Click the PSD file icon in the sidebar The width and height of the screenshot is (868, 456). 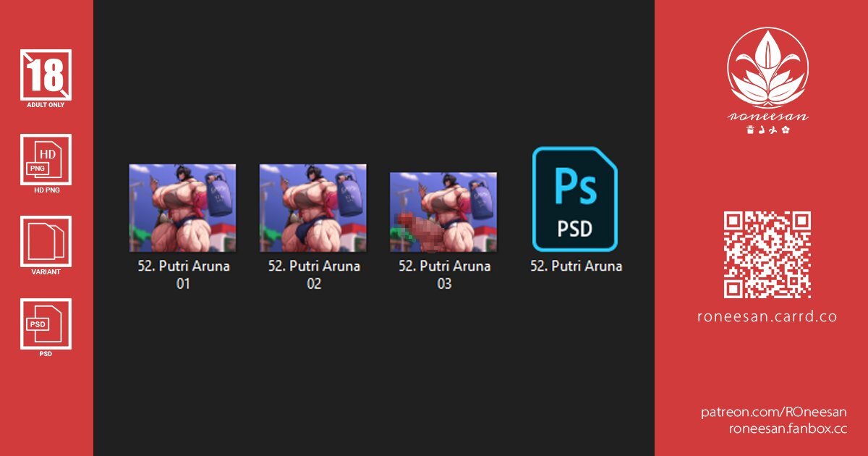pos(46,324)
